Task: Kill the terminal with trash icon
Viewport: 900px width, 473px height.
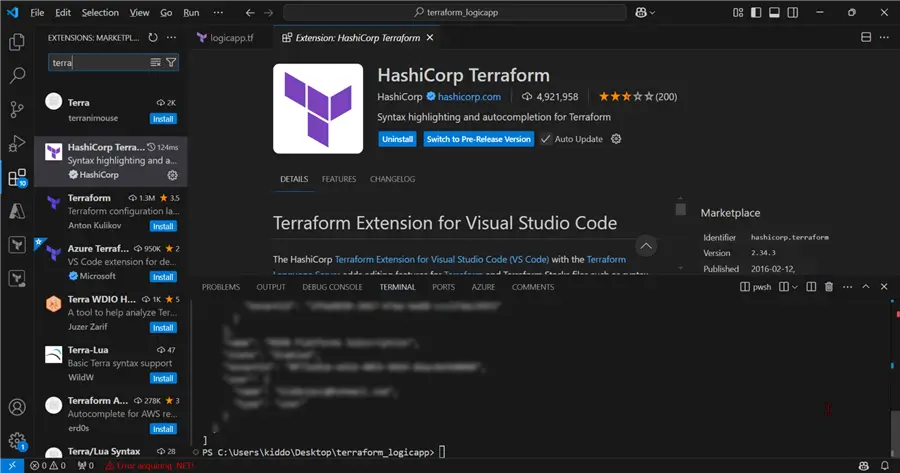Action: (x=829, y=286)
